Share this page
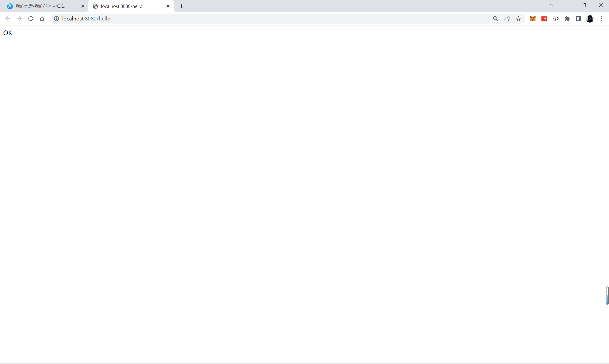609x364 pixels. [x=507, y=19]
